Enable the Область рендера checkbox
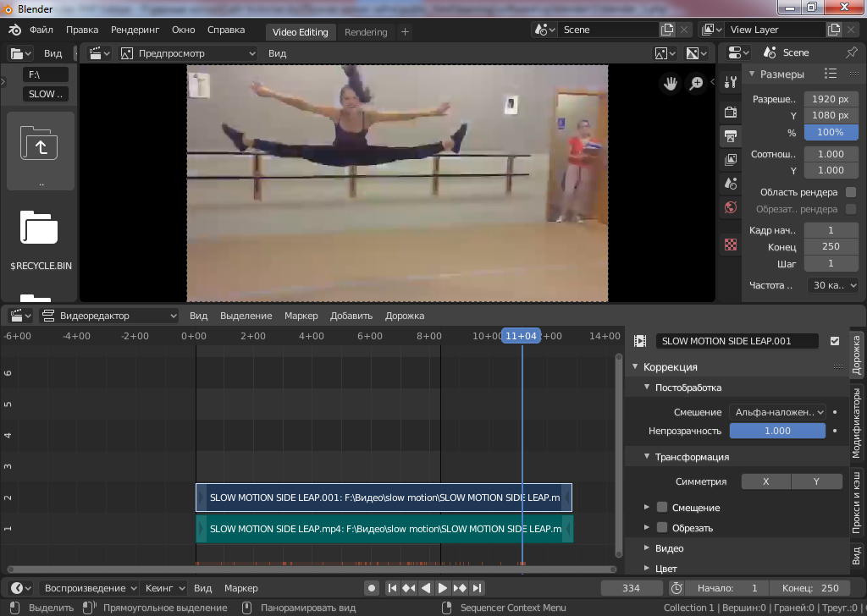 851,192
